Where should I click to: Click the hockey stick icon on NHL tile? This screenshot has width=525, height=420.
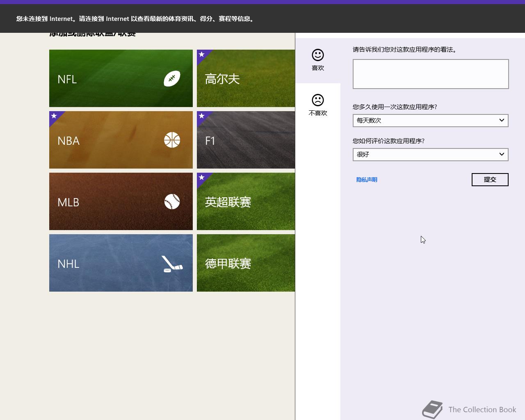pos(172,264)
